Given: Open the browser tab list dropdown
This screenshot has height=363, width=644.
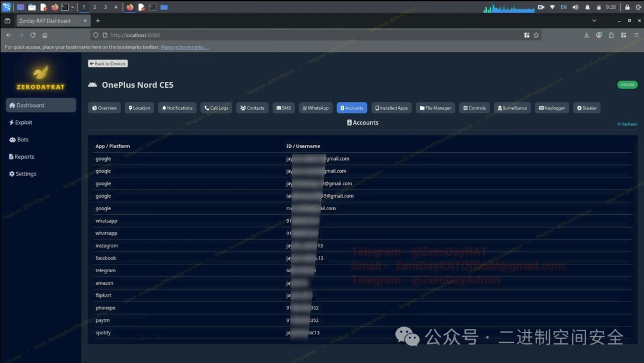Looking at the screenshot, I should [x=594, y=20].
